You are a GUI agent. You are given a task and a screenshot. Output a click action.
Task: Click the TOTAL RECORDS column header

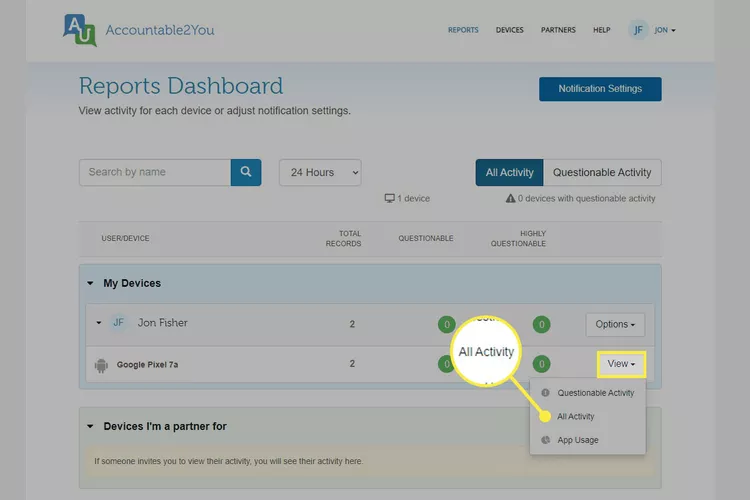tap(343, 238)
